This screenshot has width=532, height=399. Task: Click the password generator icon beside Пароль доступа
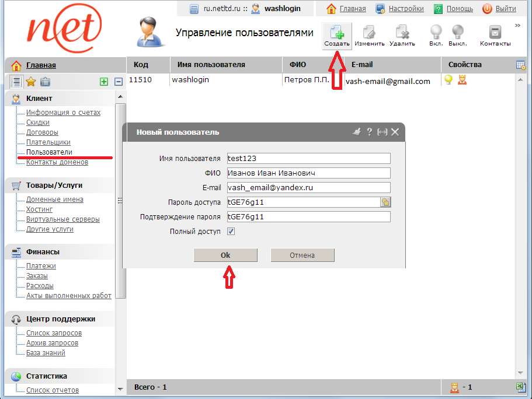tap(385, 202)
